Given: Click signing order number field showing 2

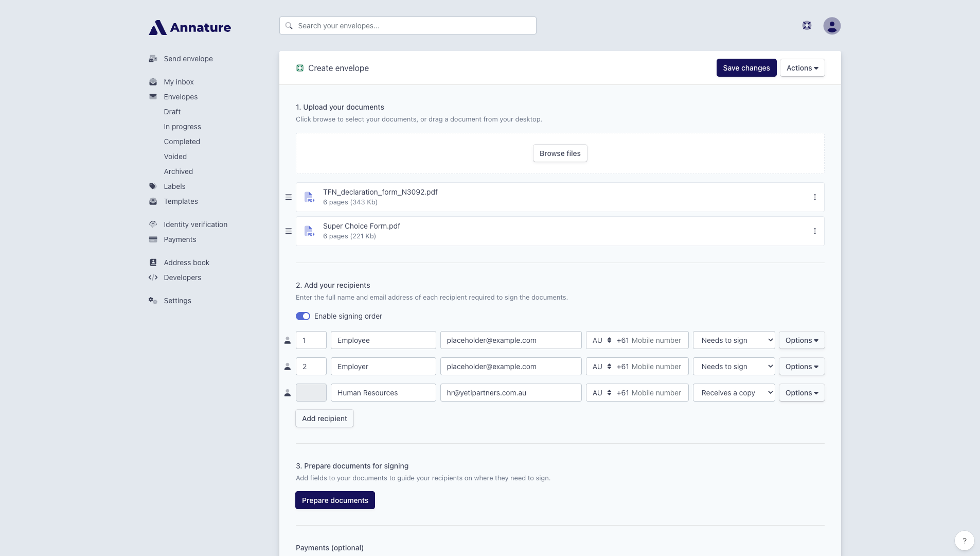Looking at the screenshot, I should [x=311, y=367].
